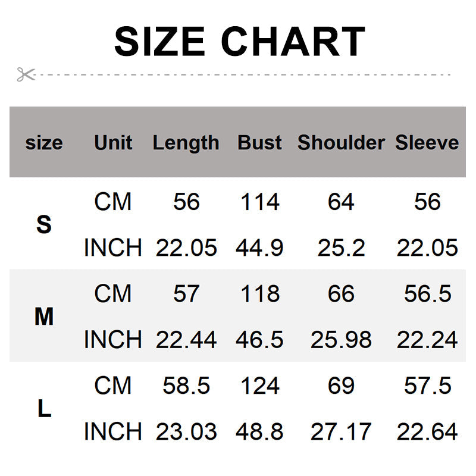Click the length value 22.44
476x476 pixels.
(186, 340)
